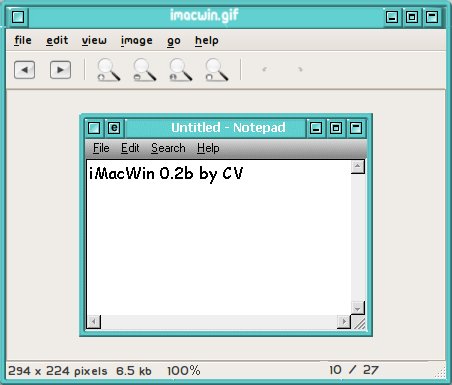Screen dimensions: 452x385
Task: Open the go menu
Action: 174,41
